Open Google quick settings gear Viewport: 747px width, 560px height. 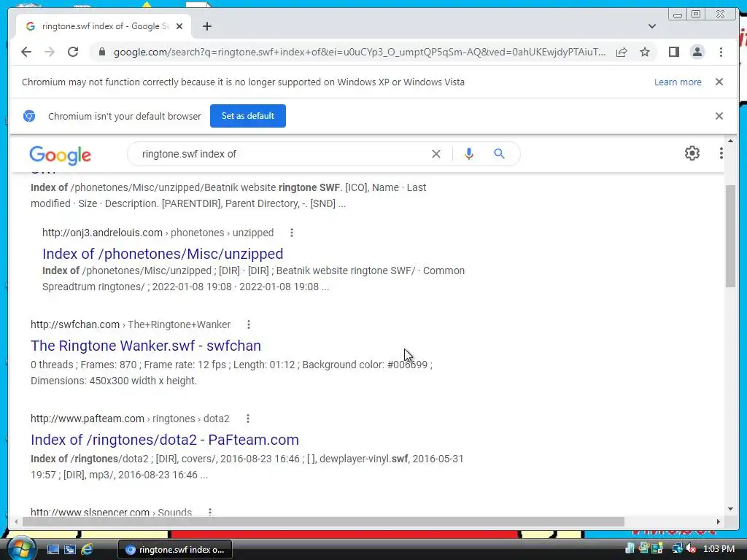692,153
